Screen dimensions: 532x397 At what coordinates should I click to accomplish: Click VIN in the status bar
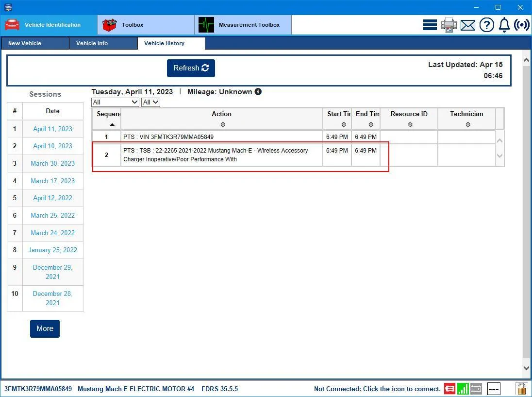[x=38, y=389]
